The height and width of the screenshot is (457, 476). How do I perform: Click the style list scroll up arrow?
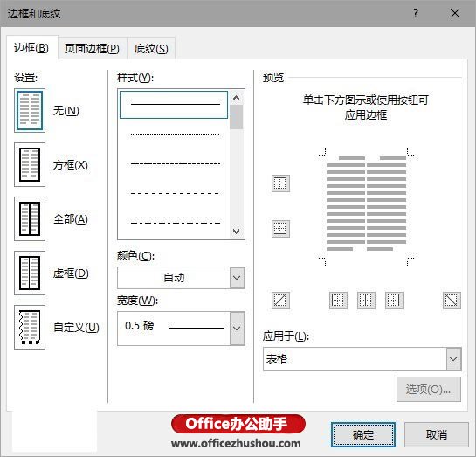pyautogui.click(x=236, y=98)
